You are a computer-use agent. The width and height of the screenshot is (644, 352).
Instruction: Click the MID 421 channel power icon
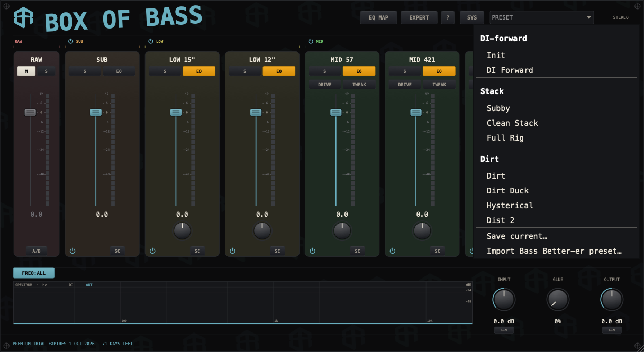coord(392,251)
